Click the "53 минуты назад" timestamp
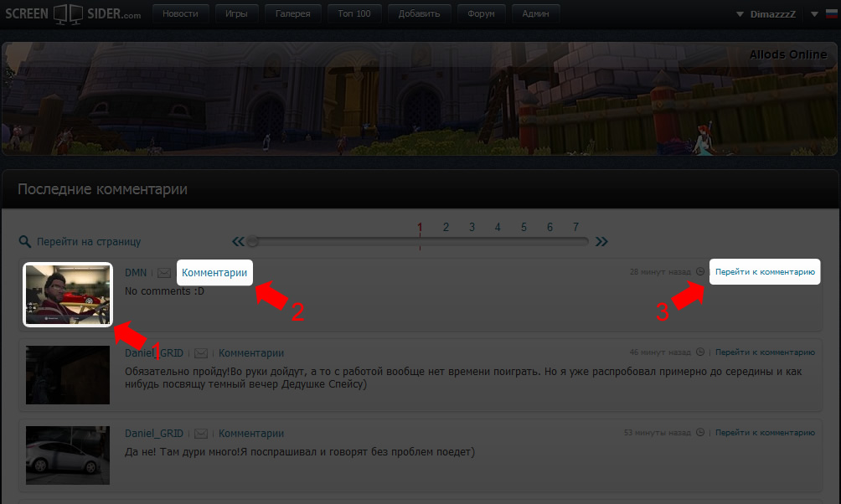The width and height of the screenshot is (841, 504). click(x=657, y=433)
